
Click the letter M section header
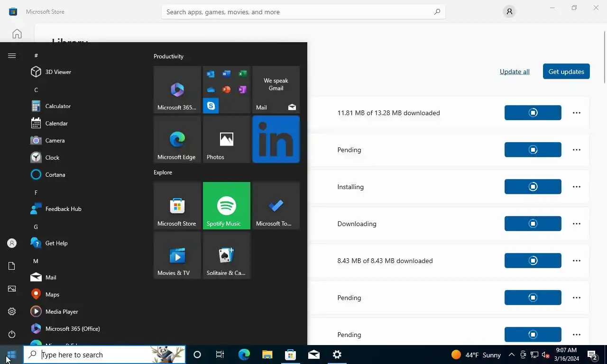[x=36, y=261]
